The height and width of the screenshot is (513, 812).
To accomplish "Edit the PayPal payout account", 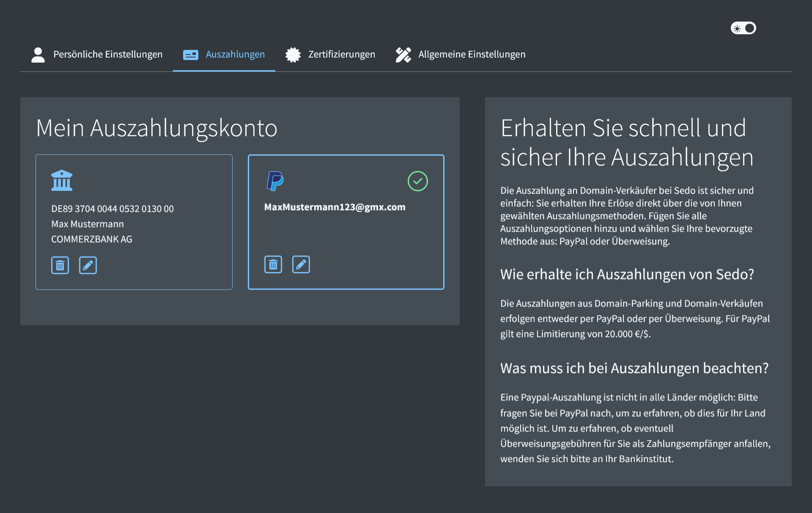I will [301, 264].
